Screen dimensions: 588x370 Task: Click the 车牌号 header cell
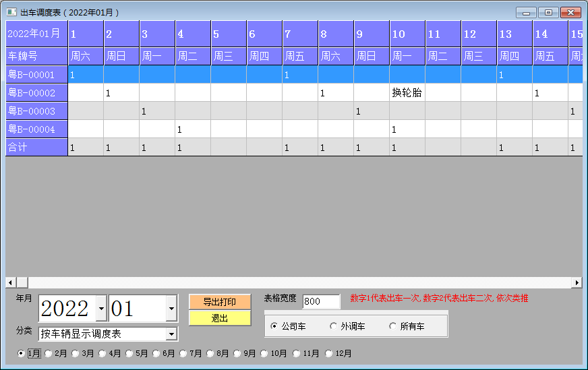[x=36, y=56]
